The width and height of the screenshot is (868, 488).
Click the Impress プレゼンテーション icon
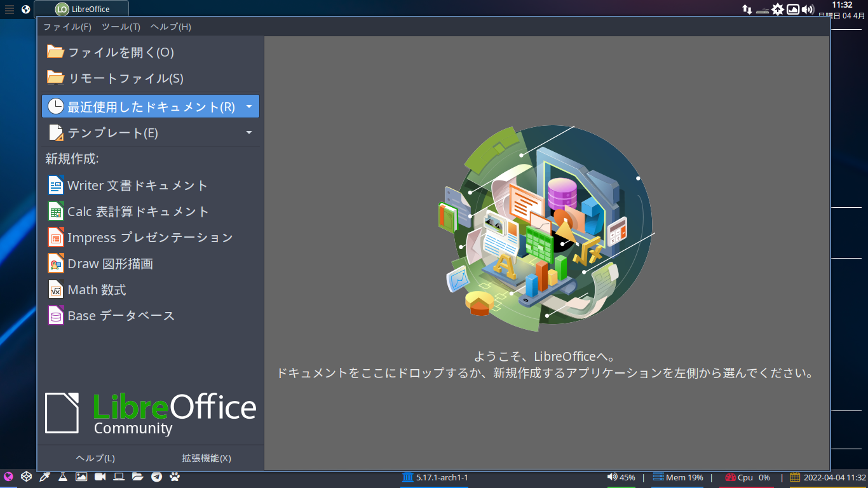click(x=56, y=237)
